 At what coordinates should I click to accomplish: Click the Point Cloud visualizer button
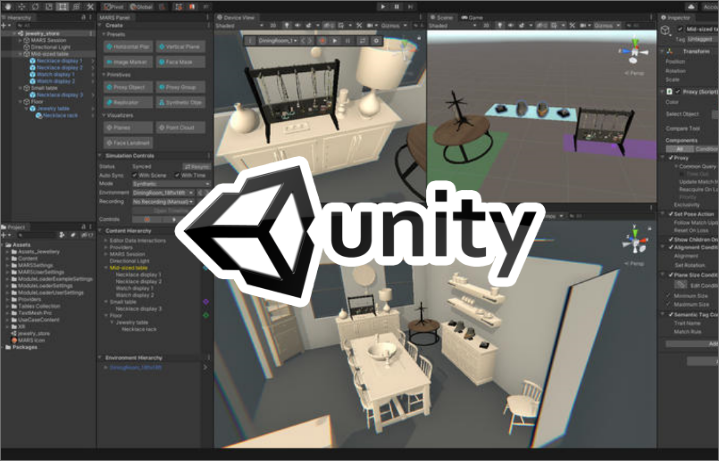point(180,128)
